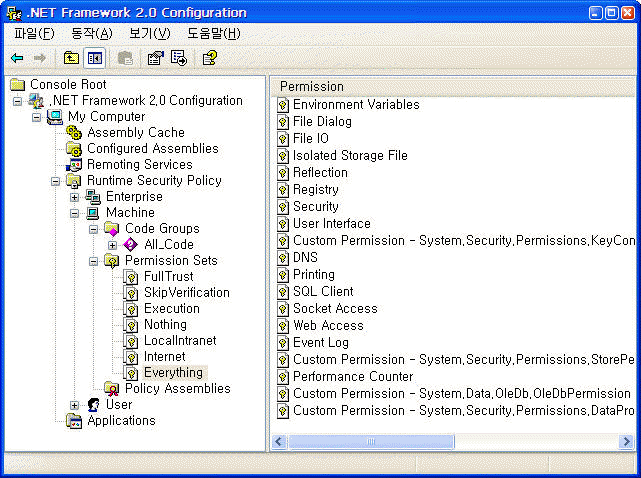The width and height of the screenshot is (641, 478).
Task: Click the Machine computer icon
Action: pyautogui.click(x=93, y=213)
